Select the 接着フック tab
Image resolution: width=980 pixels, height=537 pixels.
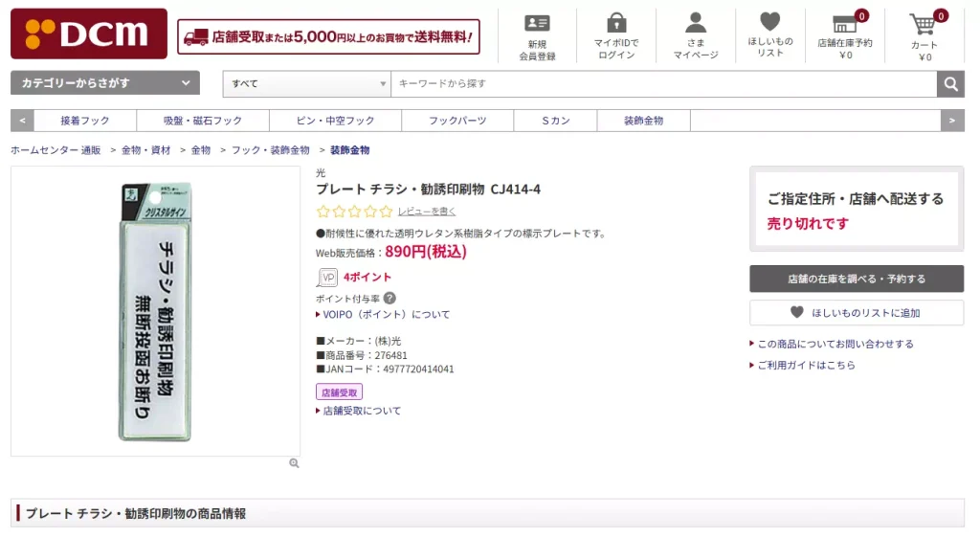pyautogui.click(x=85, y=121)
